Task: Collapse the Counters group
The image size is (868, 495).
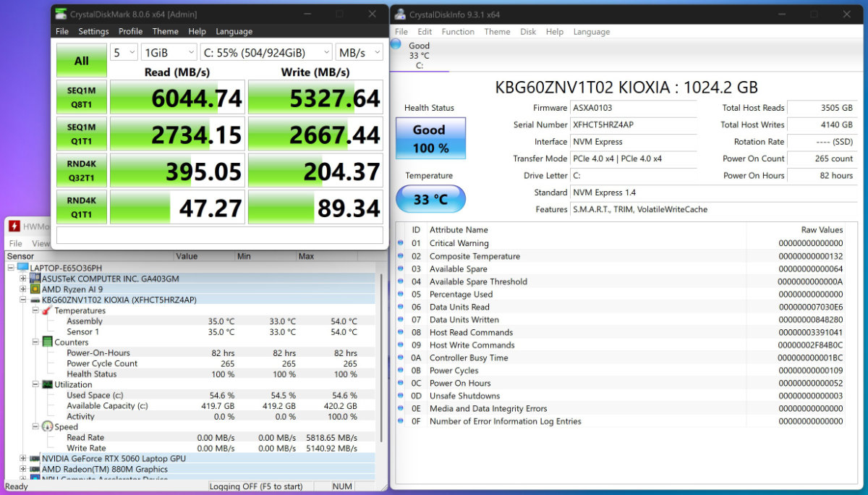Action: point(35,342)
